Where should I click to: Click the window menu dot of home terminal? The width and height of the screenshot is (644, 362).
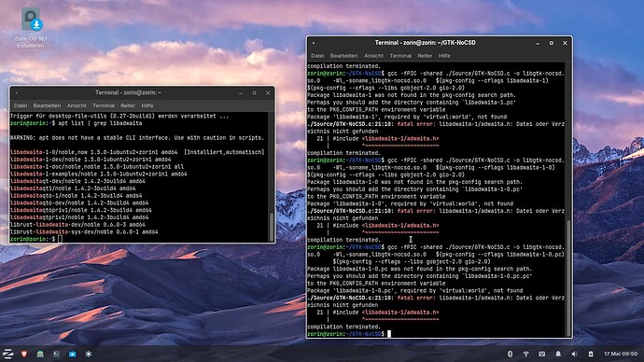point(17,93)
